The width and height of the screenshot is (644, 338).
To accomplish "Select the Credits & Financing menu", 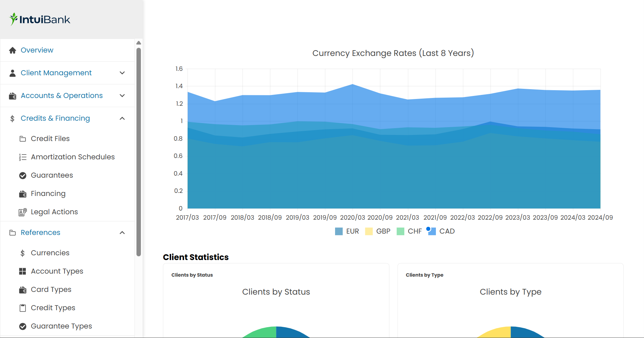I will tap(55, 118).
